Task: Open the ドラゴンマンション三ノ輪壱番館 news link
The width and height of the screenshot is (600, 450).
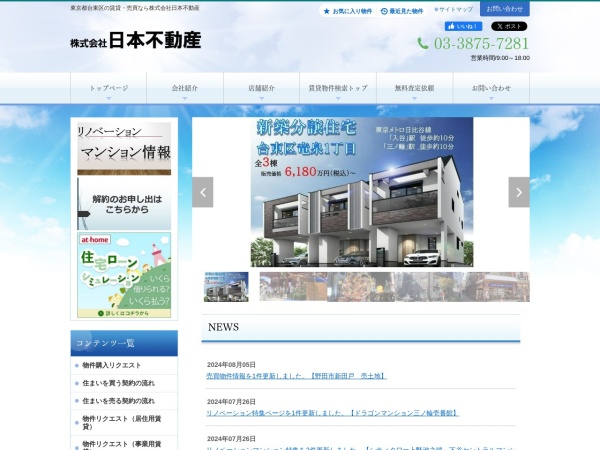Action: pos(333,413)
